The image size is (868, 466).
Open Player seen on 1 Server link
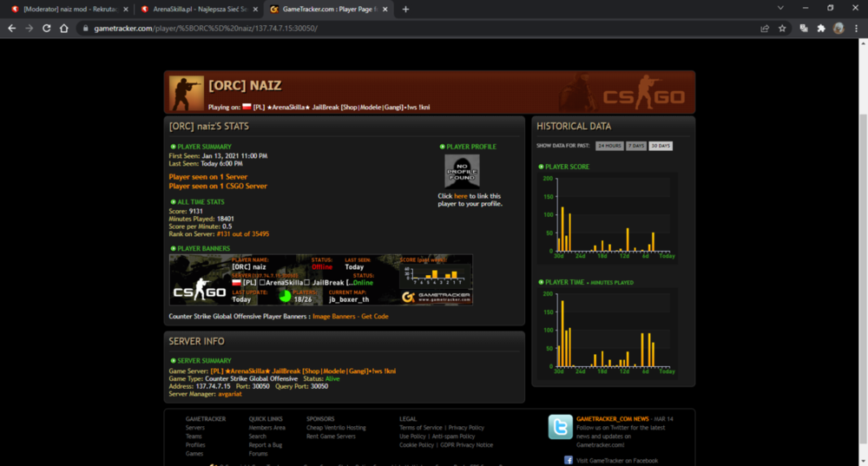tap(208, 177)
